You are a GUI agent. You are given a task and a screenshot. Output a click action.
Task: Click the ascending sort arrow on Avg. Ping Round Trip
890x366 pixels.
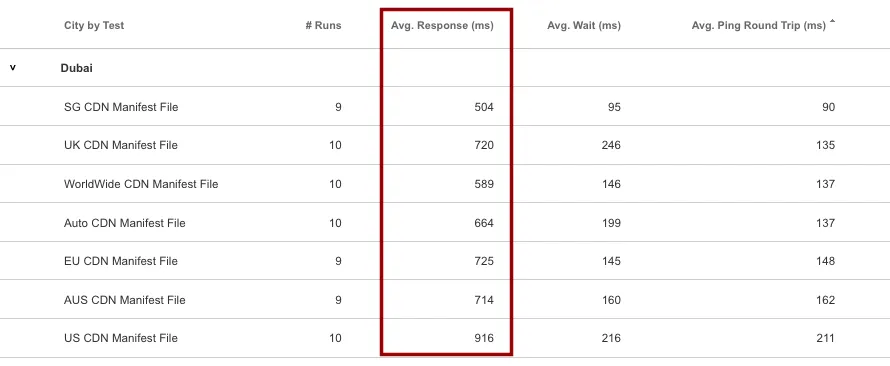click(832, 21)
